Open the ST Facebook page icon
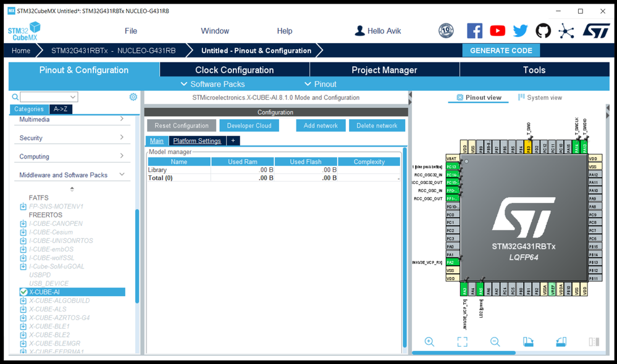Viewport: 617px width, 364px height. point(474,31)
